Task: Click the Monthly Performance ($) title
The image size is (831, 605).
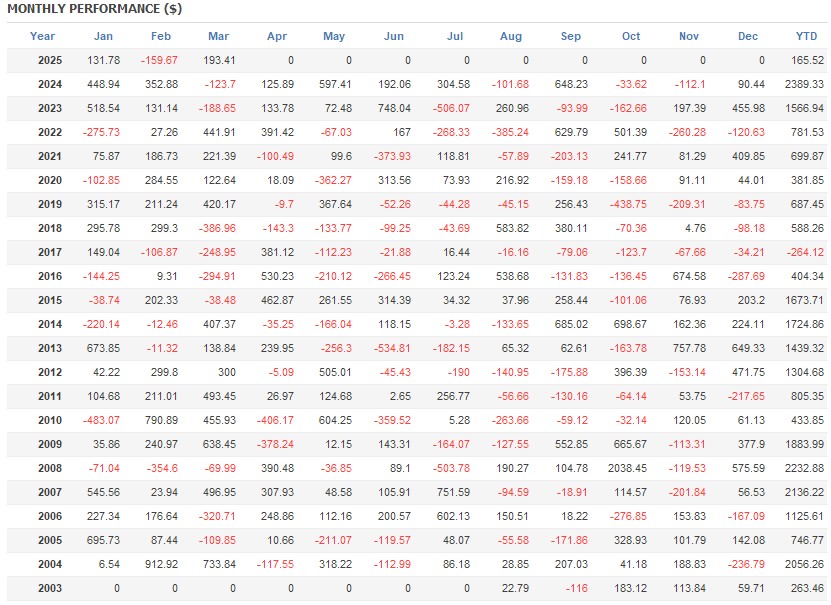Action: pos(94,9)
